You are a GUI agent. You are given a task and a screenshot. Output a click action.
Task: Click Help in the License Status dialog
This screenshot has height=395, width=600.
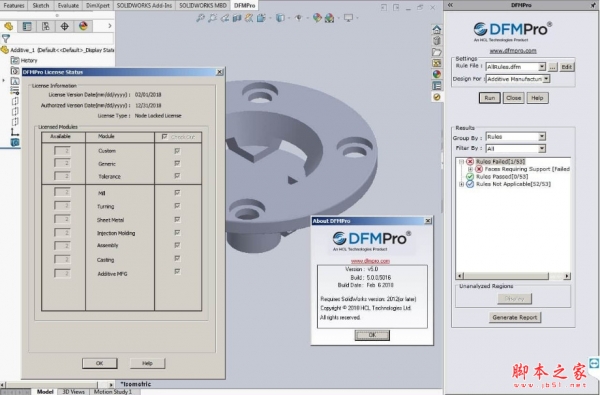[x=147, y=363]
